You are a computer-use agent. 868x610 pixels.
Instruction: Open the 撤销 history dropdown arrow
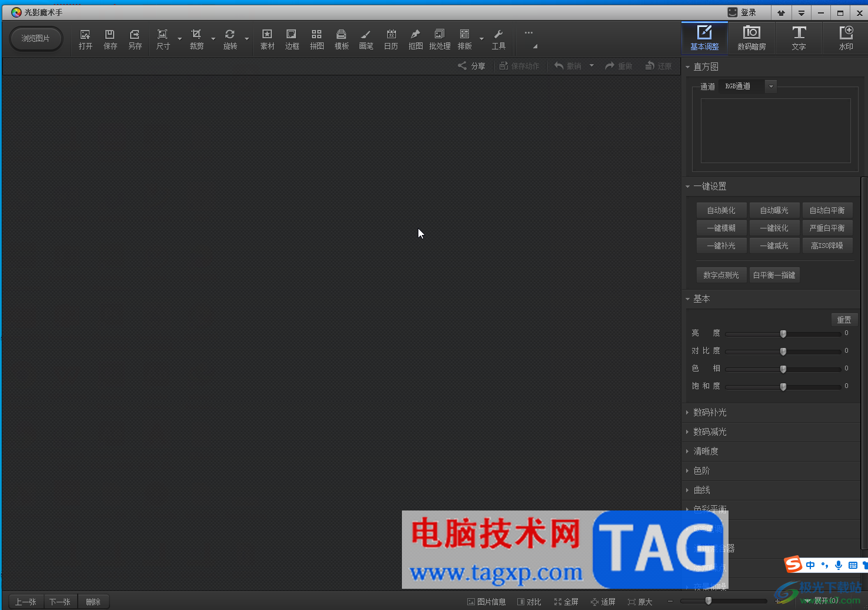591,66
